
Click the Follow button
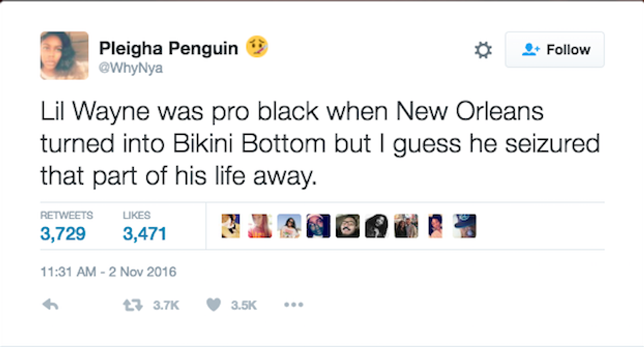pos(555,49)
